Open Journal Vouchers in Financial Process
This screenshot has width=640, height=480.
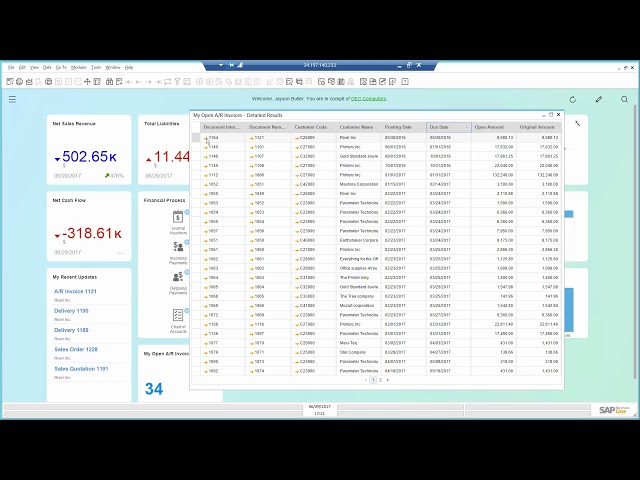point(178,222)
